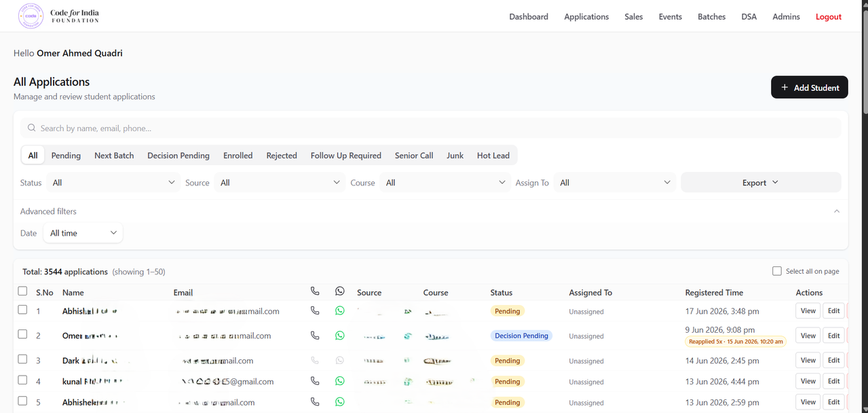Switch to the Junk tab
Image resolution: width=868 pixels, height=413 pixels.
coord(455,156)
